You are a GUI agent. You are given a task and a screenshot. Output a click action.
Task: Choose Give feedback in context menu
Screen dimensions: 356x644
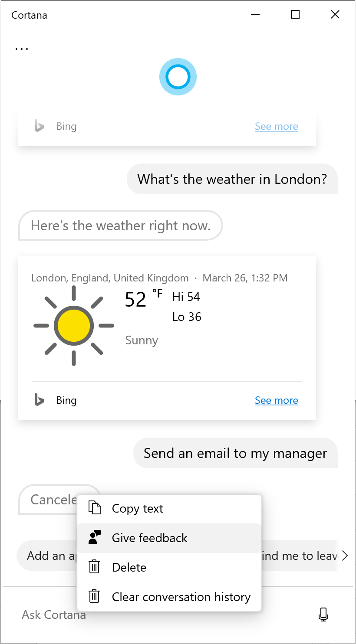click(x=150, y=538)
